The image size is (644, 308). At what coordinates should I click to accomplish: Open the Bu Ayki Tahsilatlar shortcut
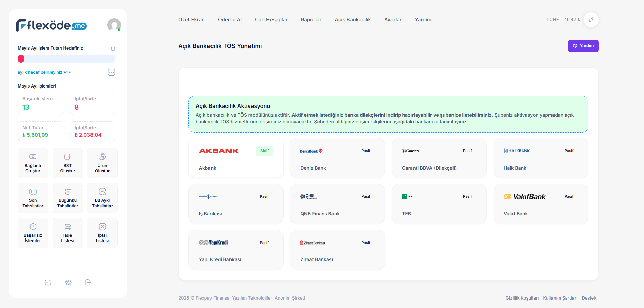(x=102, y=198)
